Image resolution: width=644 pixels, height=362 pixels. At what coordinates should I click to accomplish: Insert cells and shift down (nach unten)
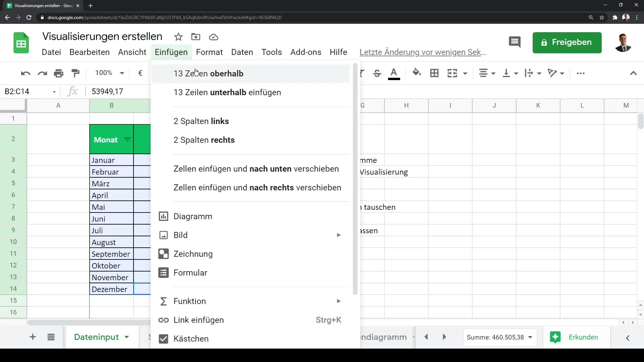(251, 169)
